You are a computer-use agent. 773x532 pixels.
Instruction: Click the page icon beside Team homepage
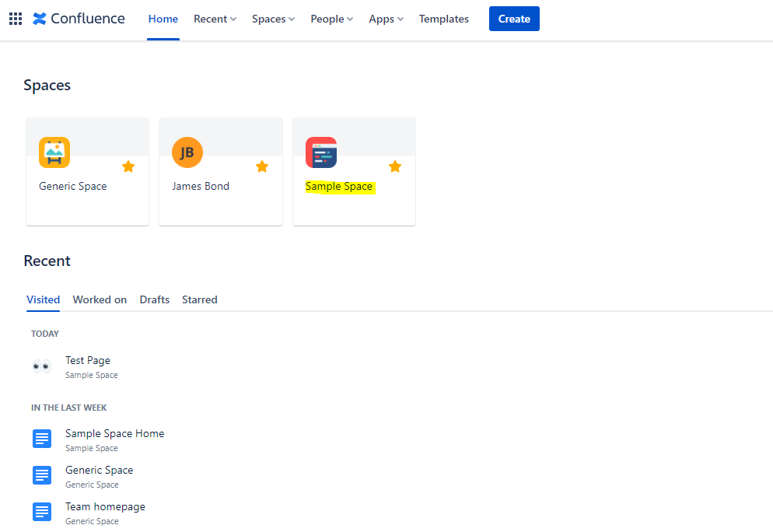42,512
